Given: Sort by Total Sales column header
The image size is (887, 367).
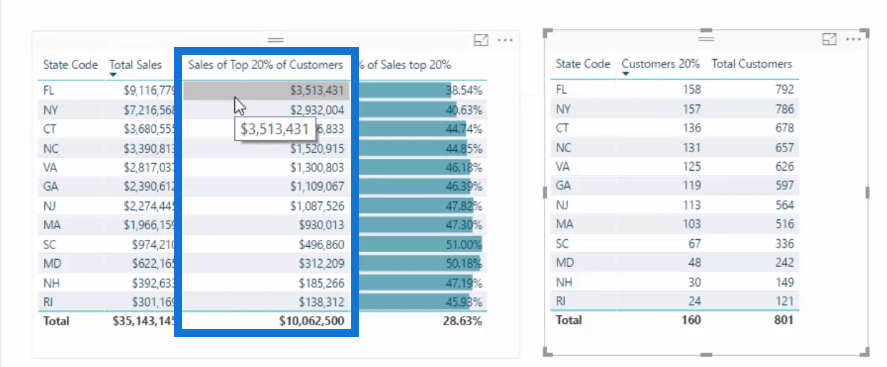Looking at the screenshot, I should point(135,65).
